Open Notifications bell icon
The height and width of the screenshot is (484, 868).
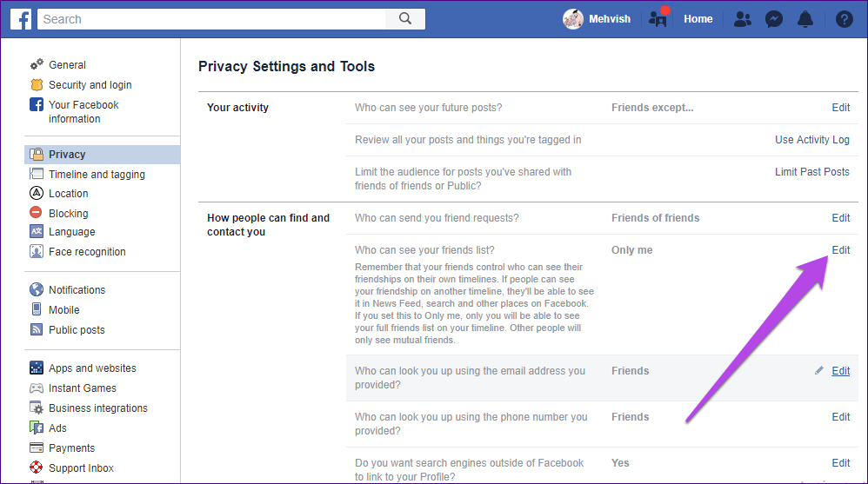[x=805, y=19]
